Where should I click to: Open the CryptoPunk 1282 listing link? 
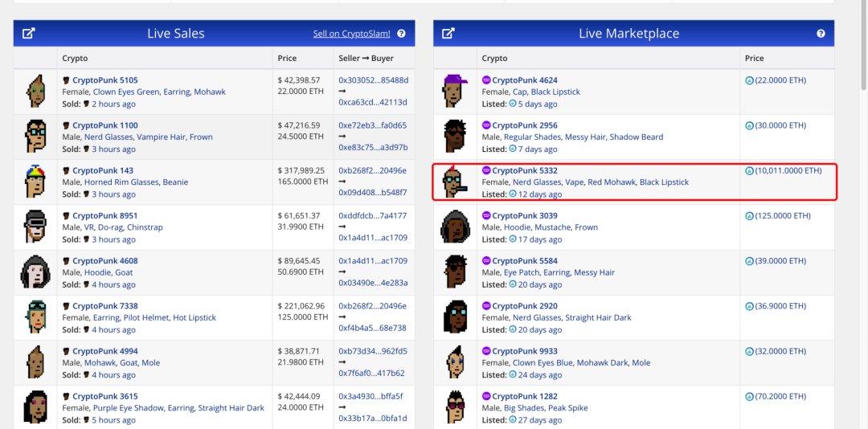[x=525, y=396]
